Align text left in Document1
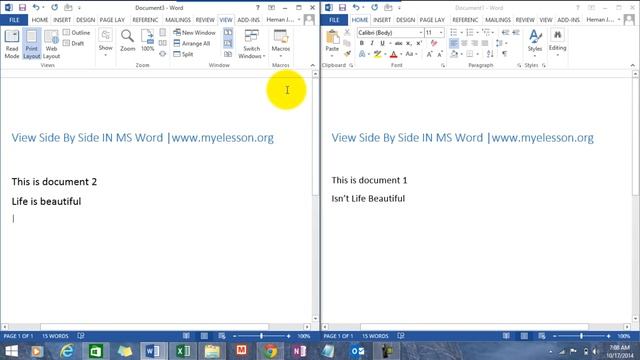Viewport: 640px width, 360px height. [453, 43]
